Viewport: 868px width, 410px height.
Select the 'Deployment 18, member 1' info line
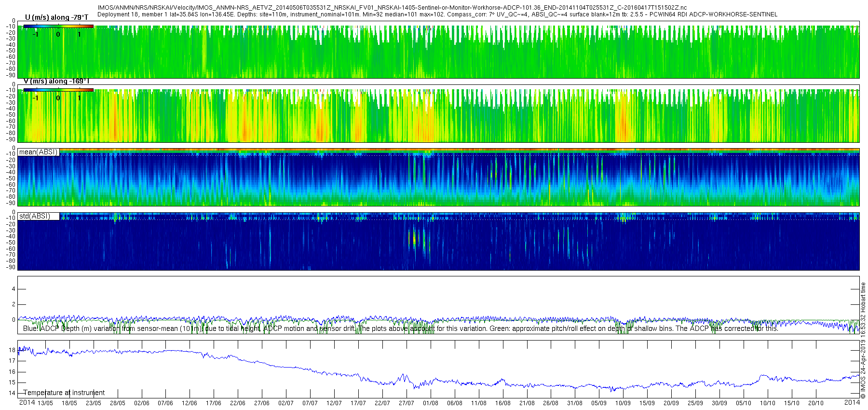point(437,14)
